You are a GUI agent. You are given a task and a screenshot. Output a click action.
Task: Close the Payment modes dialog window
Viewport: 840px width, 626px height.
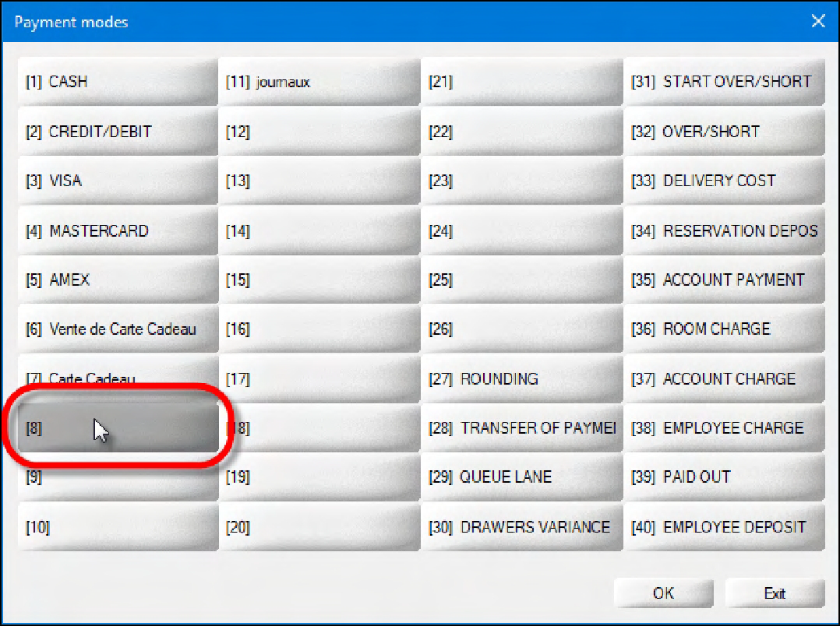point(817,22)
